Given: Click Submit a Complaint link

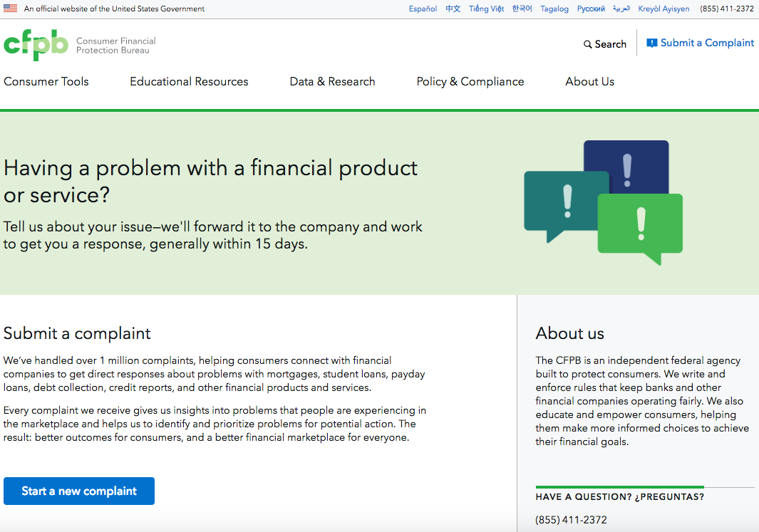Looking at the screenshot, I should pyautogui.click(x=707, y=43).
